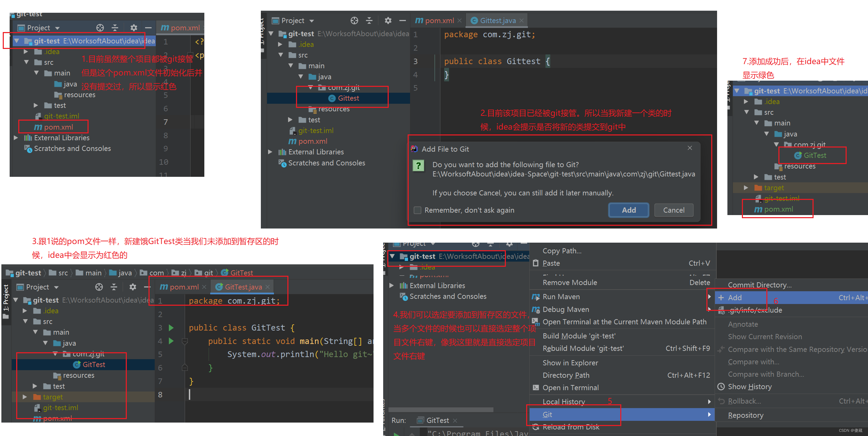Choose Copy Path... from the context menu
Viewport: 868px width, 436px height.
[562, 251]
